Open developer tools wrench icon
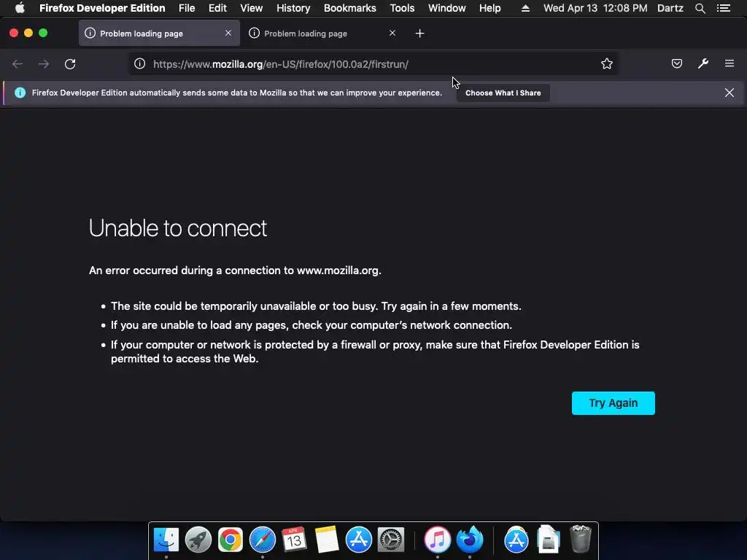 click(703, 63)
